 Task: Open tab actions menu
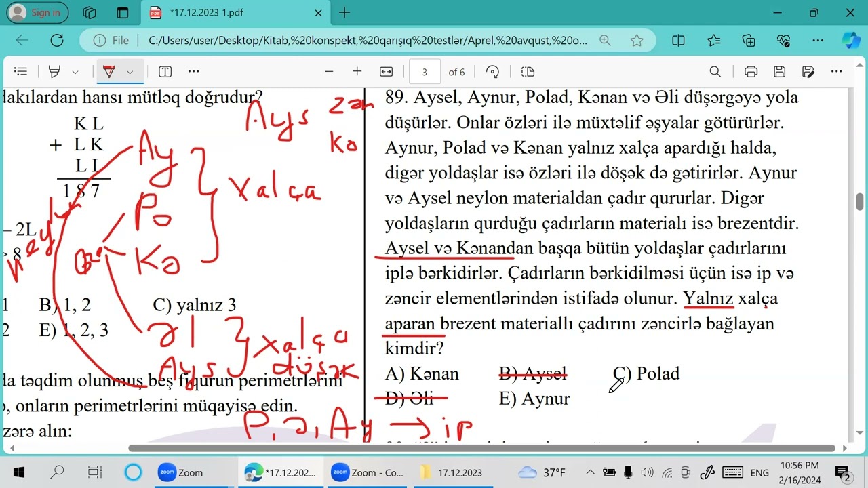(x=122, y=12)
